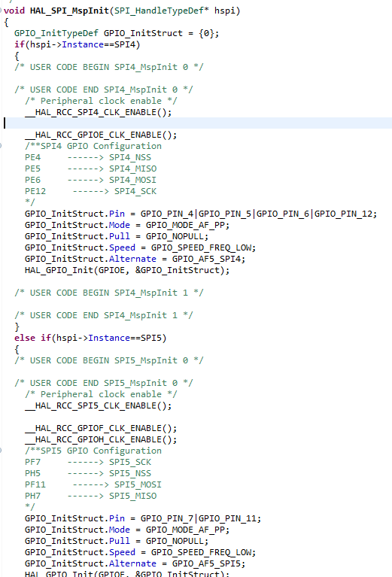The width and height of the screenshot is (392, 577).
Task: Click the GPIO_PIN_7 token
Action: click(x=167, y=518)
